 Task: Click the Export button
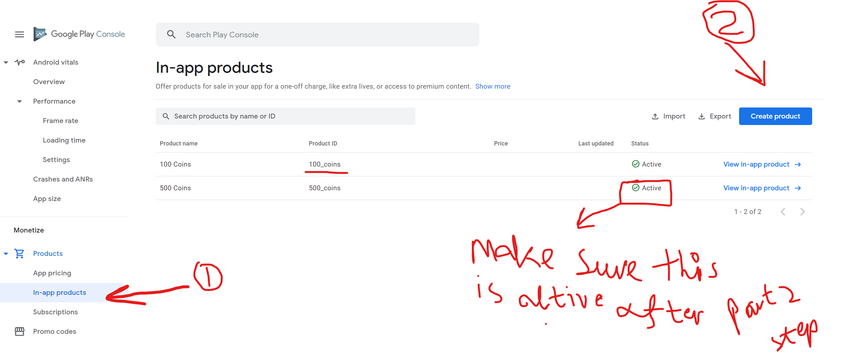[715, 116]
